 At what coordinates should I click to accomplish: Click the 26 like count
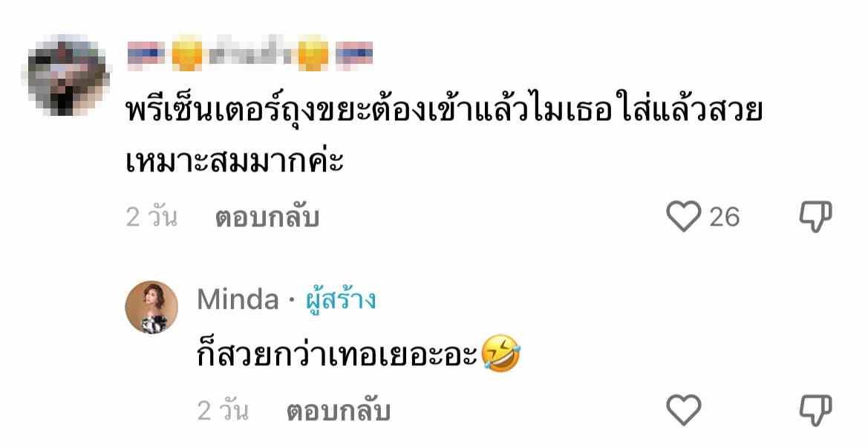pos(724,217)
